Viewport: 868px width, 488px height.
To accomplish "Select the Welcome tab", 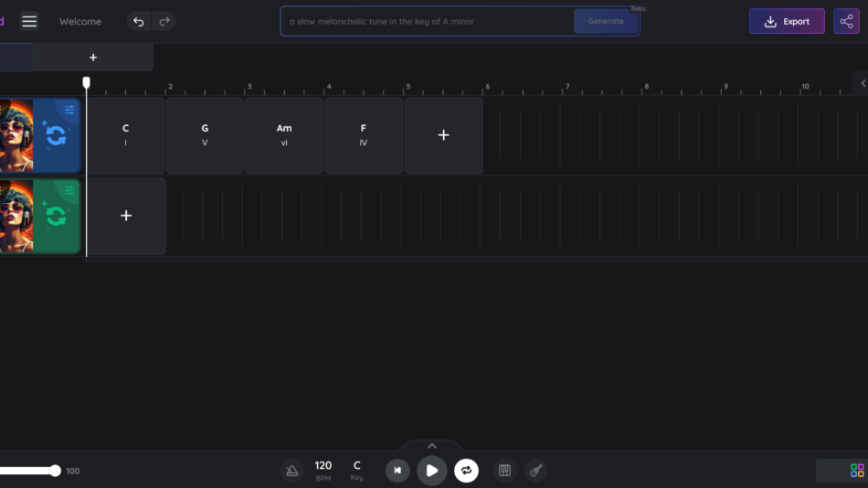I will point(80,21).
